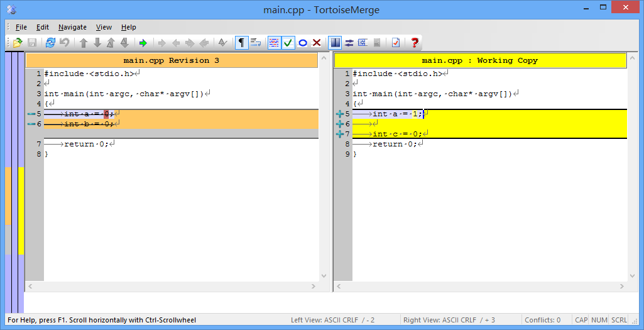
Task: Click the Save floppy disk icon
Action: 32,43
